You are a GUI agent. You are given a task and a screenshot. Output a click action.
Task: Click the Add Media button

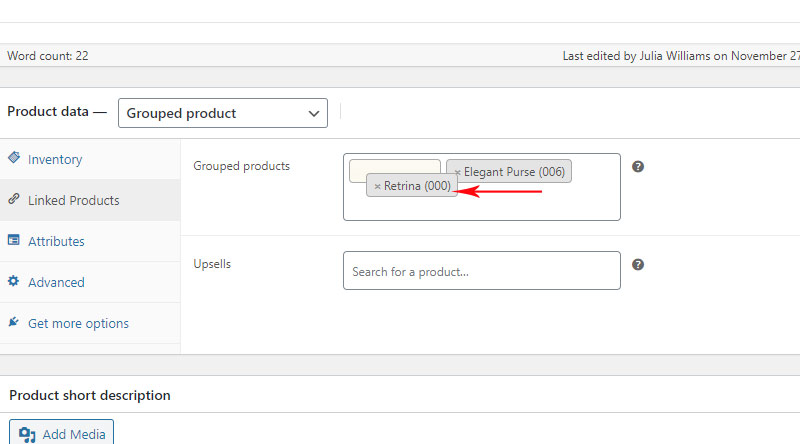click(x=61, y=433)
